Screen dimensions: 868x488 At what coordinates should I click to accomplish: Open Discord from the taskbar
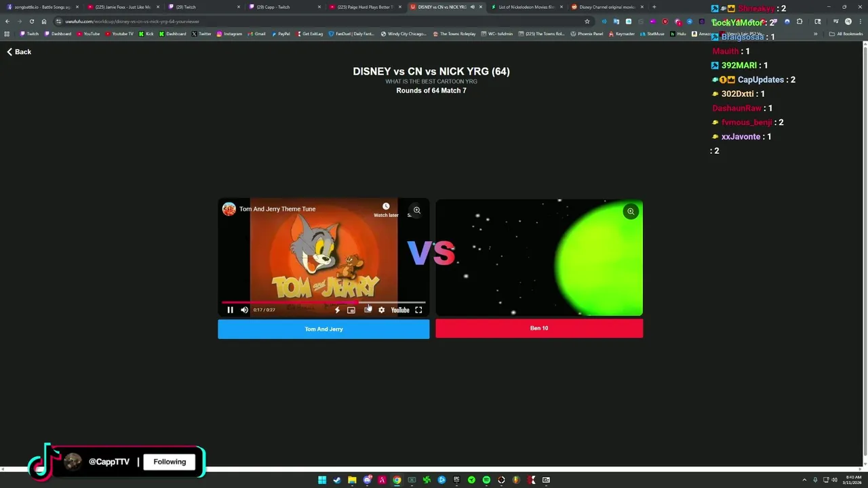tap(367, 480)
